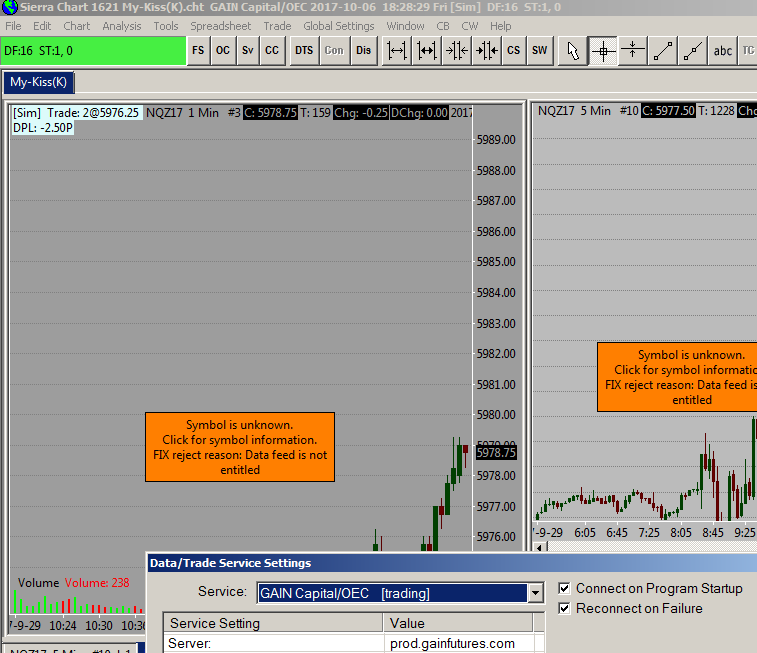Click the Symbol is unknown notice on 5 Min chart
The height and width of the screenshot is (653, 757).
(677, 377)
